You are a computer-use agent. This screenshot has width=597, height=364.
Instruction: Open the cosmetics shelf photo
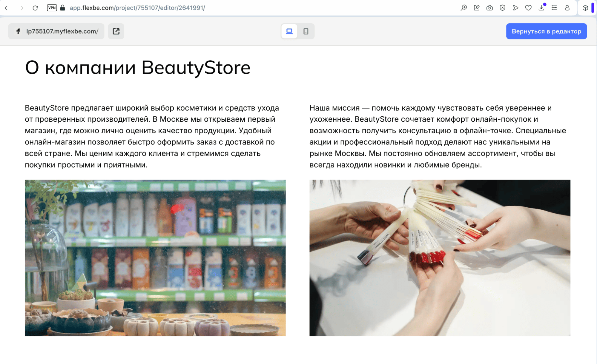point(155,258)
